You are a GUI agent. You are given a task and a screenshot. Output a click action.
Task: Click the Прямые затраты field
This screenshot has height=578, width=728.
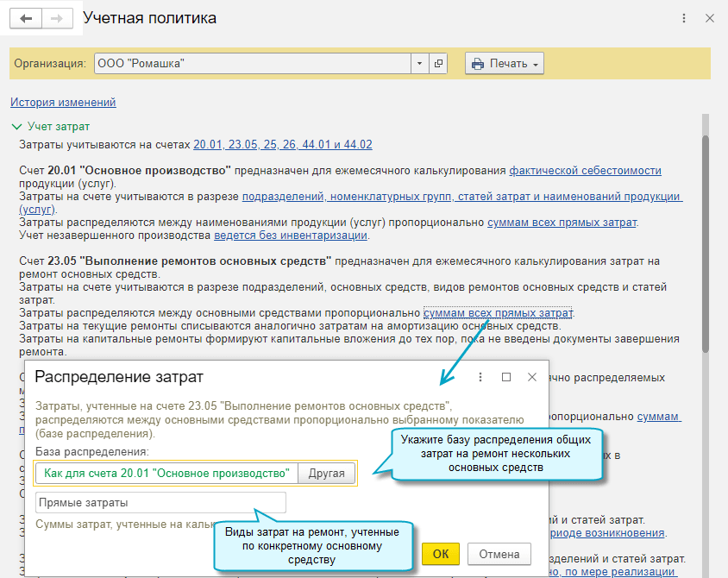pos(160,503)
